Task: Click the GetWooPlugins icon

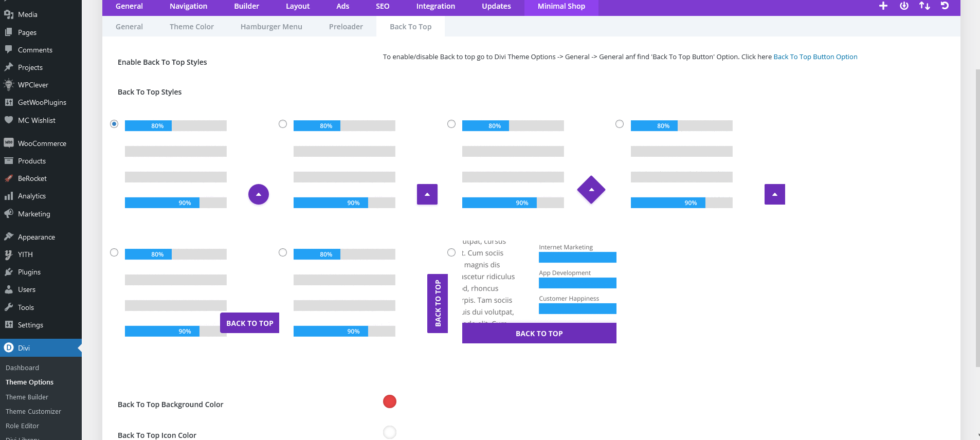Action: (9, 102)
